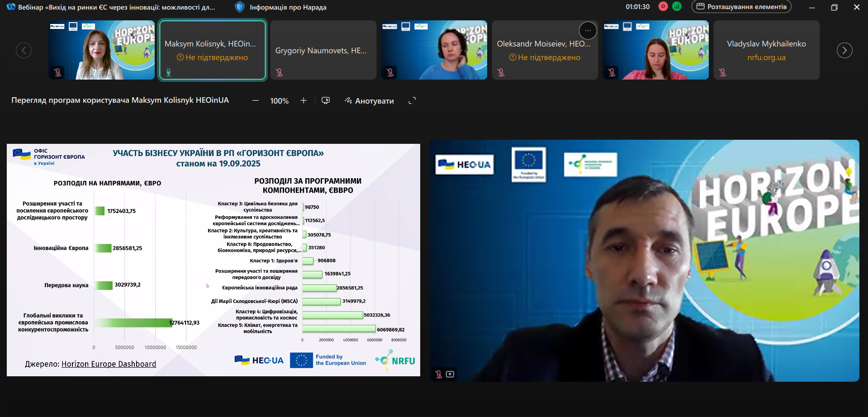Click 'Кластер 1: Здоров'я' chart label

pos(274,261)
